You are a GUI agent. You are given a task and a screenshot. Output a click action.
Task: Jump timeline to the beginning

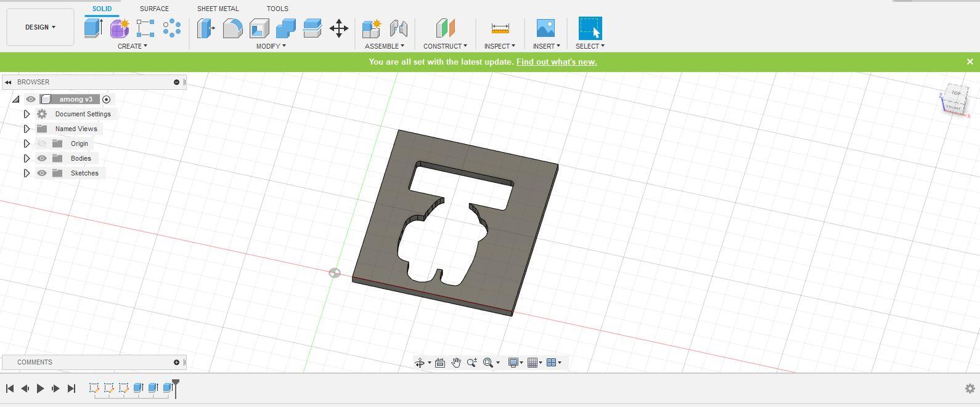click(10, 389)
